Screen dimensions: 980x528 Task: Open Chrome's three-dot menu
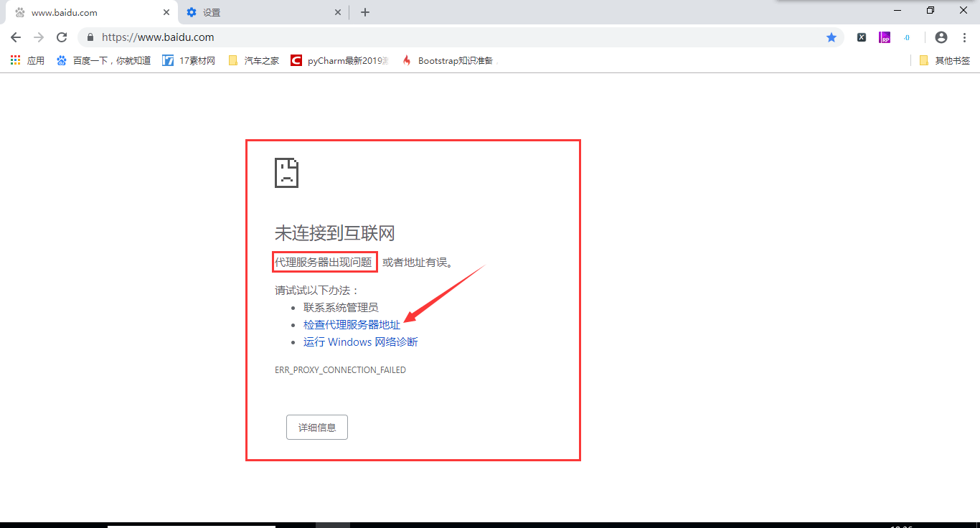[964, 37]
